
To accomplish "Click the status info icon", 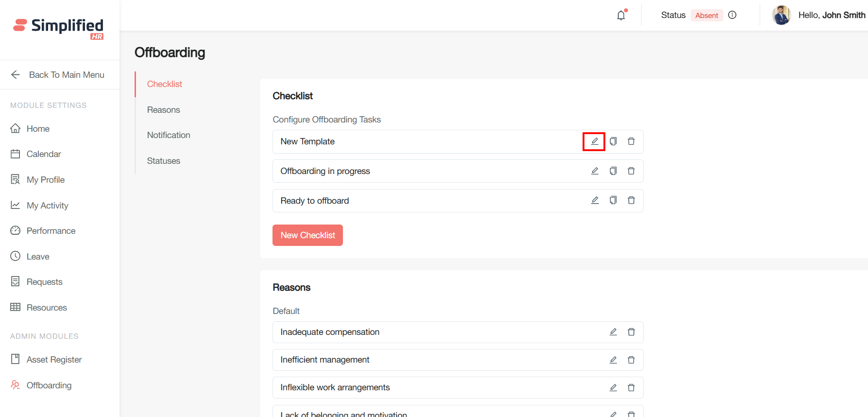I will coord(732,15).
